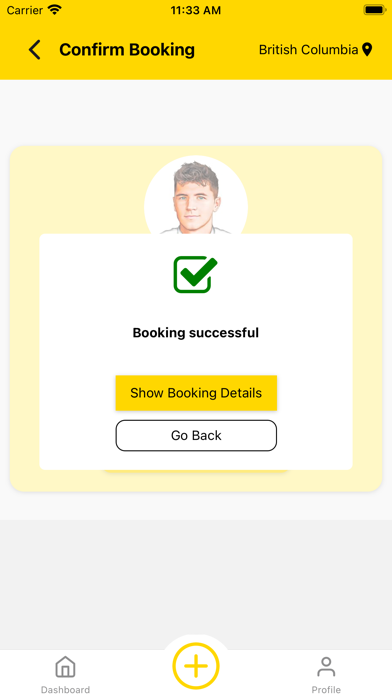Open the Profile person icon
This screenshot has width=392, height=696.
tap(326, 667)
